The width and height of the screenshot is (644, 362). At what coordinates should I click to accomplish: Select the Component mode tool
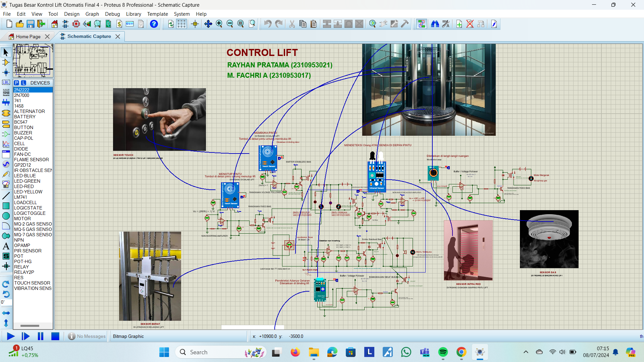click(x=6, y=62)
